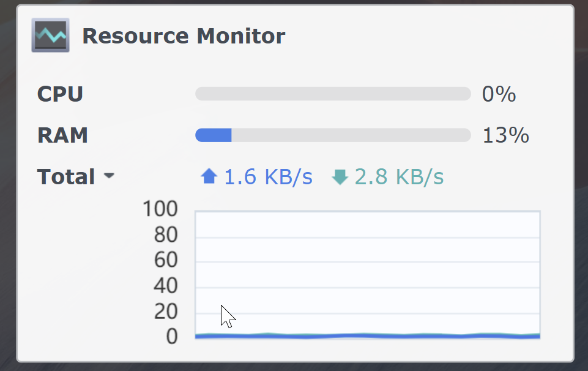Click the Resource Monitor waveform icon
588x371 pixels.
[x=50, y=36]
